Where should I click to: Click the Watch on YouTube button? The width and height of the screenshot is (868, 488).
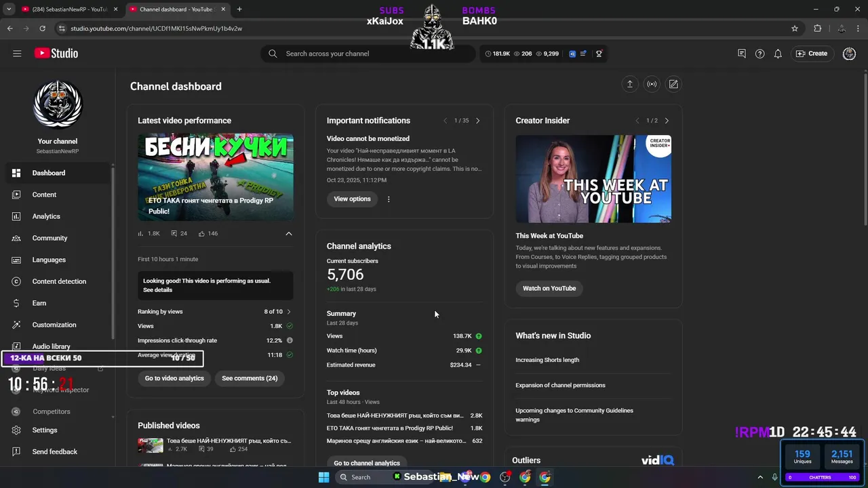tap(549, 288)
